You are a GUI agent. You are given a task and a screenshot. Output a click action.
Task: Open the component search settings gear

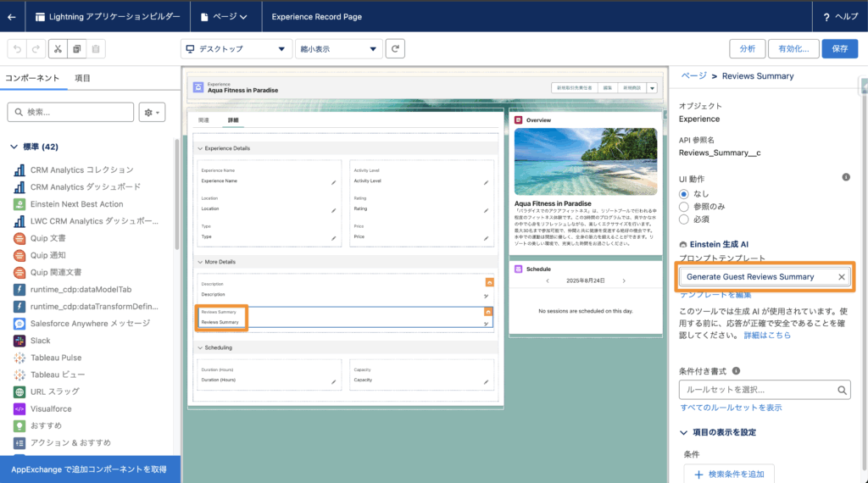153,112
